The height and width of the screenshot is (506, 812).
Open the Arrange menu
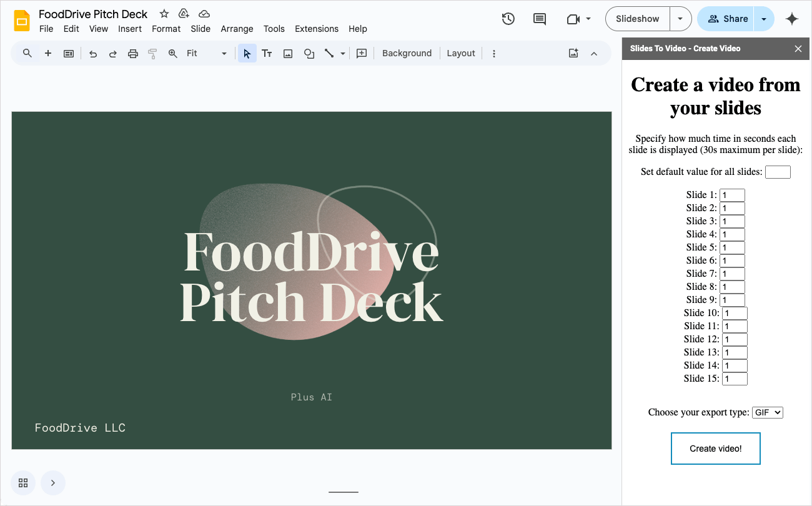click(237, 29)
